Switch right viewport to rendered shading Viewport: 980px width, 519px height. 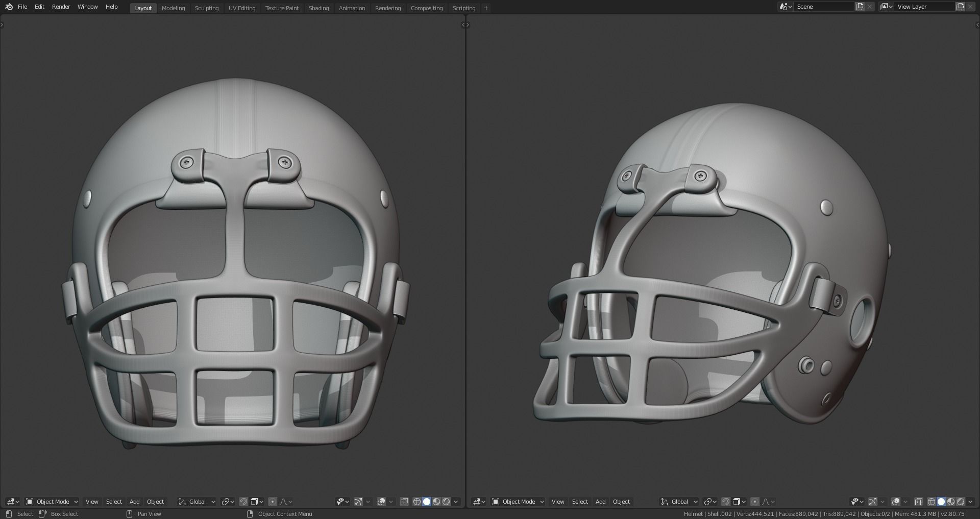click(961, 502)
